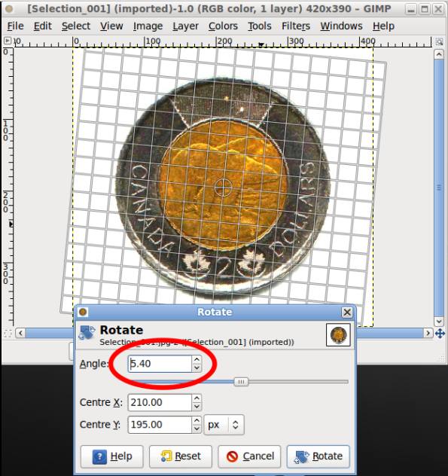Open the Tools menu

coord(260,26)
